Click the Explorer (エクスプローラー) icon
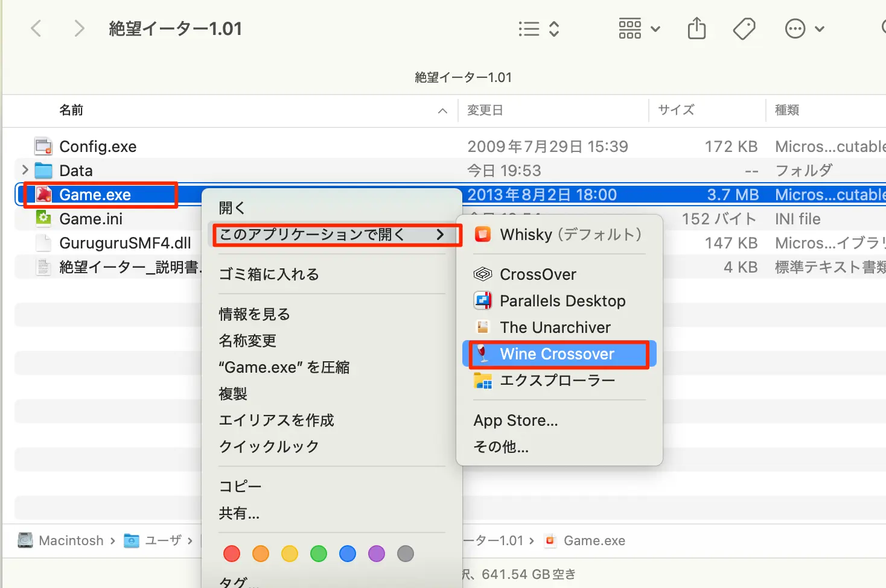The height and width of the screenshot is (588, 886). coord(483,381)
